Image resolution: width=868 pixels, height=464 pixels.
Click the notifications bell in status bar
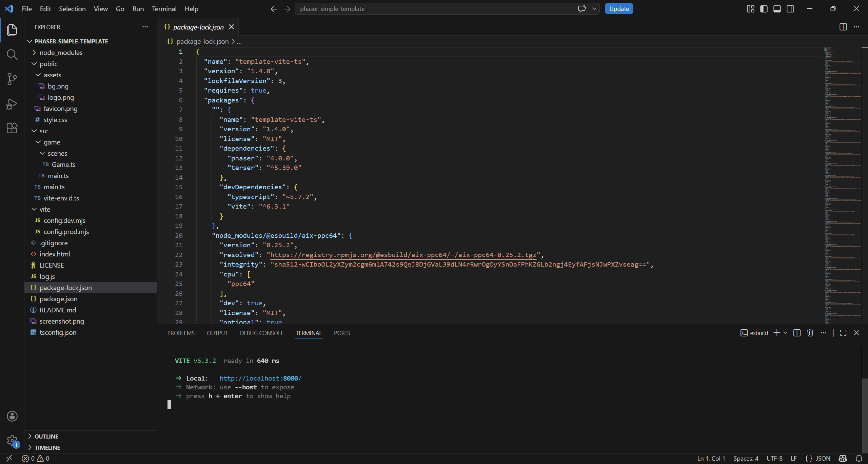(859, 458)
